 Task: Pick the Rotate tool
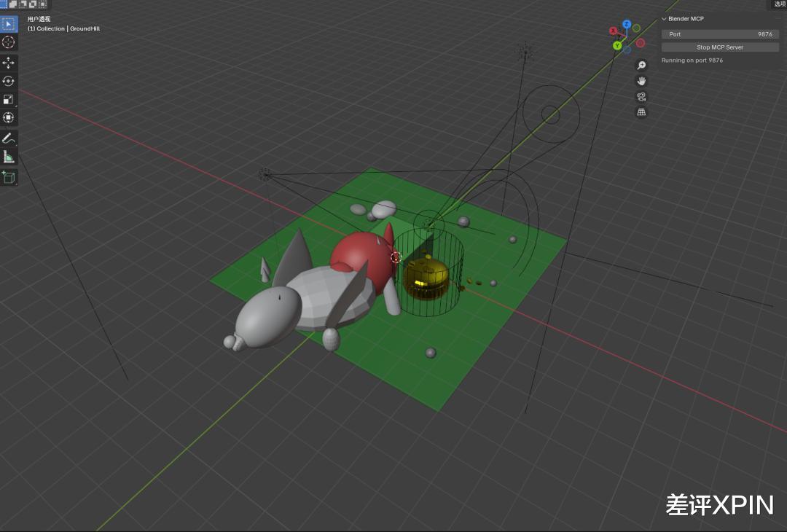[x=9, y=81]
